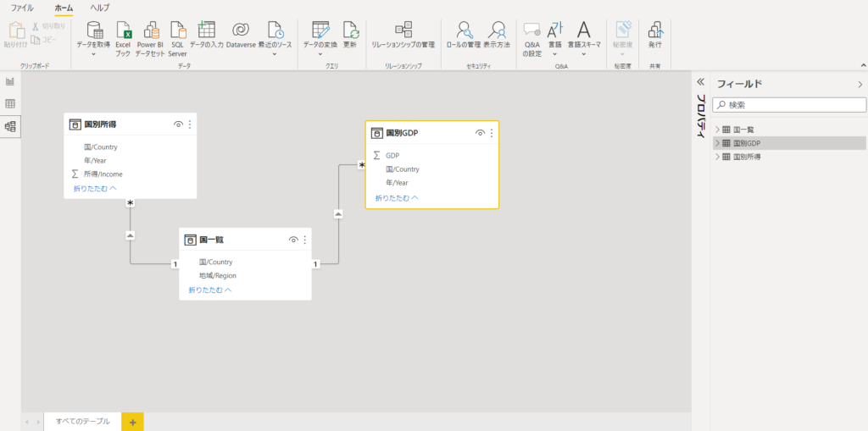Click the 秘密度 (Sensitivity) icon
This screenshot has height=431, width=868.
pyautogui.click(x=623, y=30)
